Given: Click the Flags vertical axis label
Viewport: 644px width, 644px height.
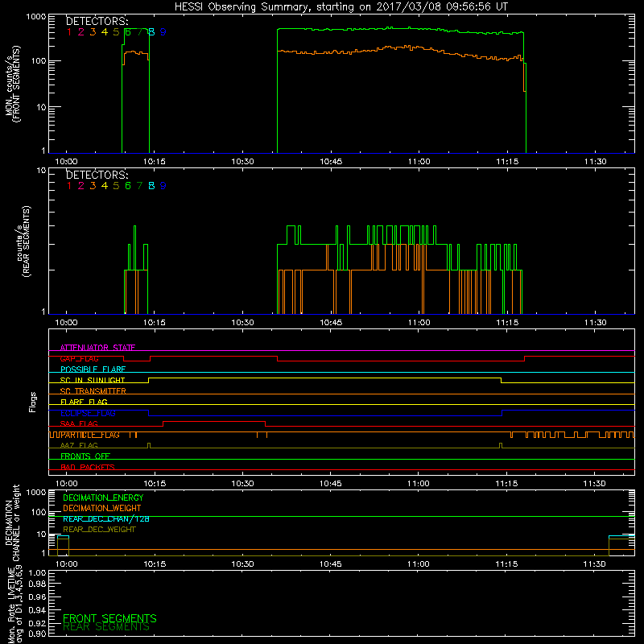Looking at the screenshot, I should (x=33, y=402).
